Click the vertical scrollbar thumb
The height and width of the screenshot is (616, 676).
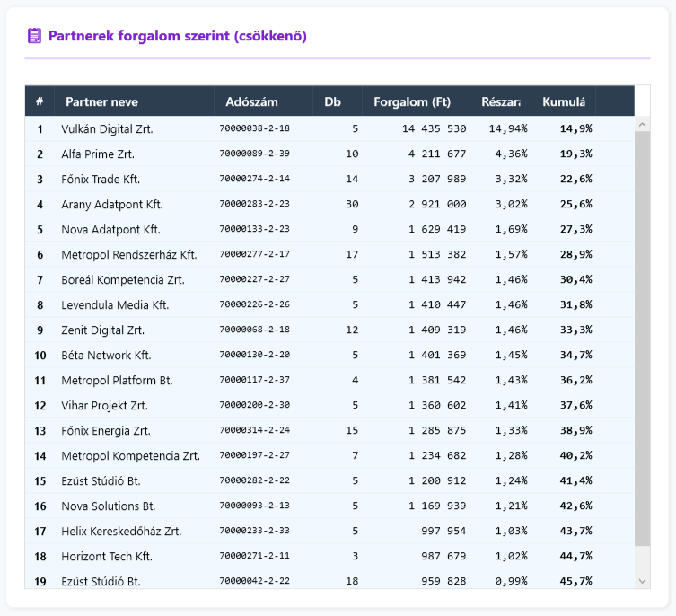642,339
